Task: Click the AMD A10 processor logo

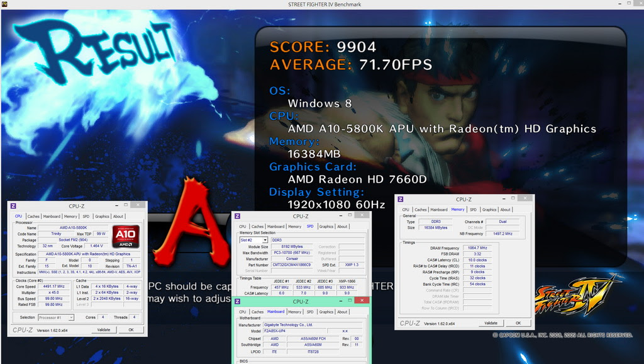Action: pos(126,237)
